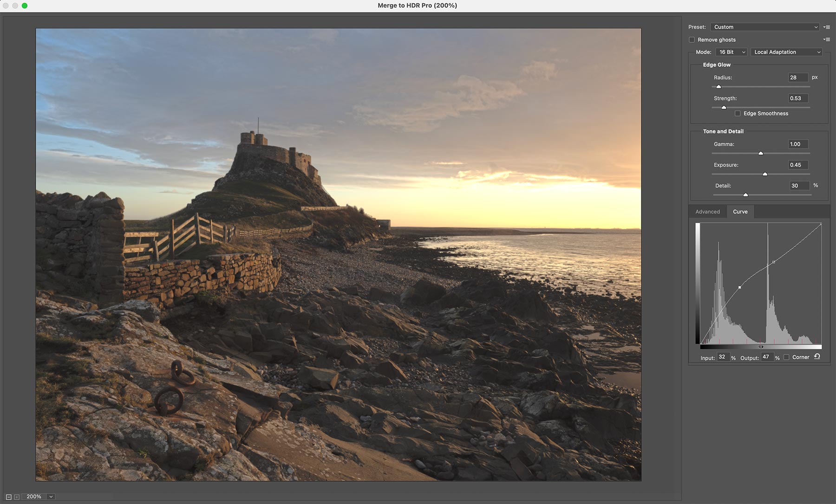Click the zoom out minus icon
This screenshot has height=504, width=836.
[x=8, y=497]
